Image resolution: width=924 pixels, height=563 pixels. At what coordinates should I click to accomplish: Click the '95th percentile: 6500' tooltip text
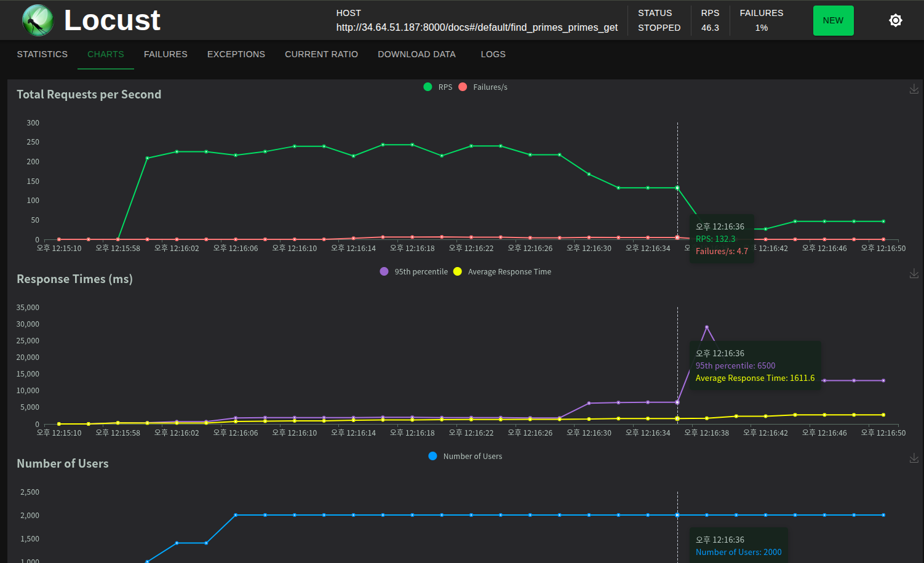point(736,365)
